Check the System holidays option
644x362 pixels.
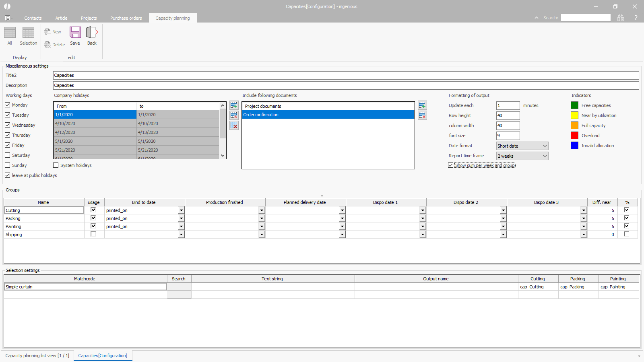tap(56, 165)
